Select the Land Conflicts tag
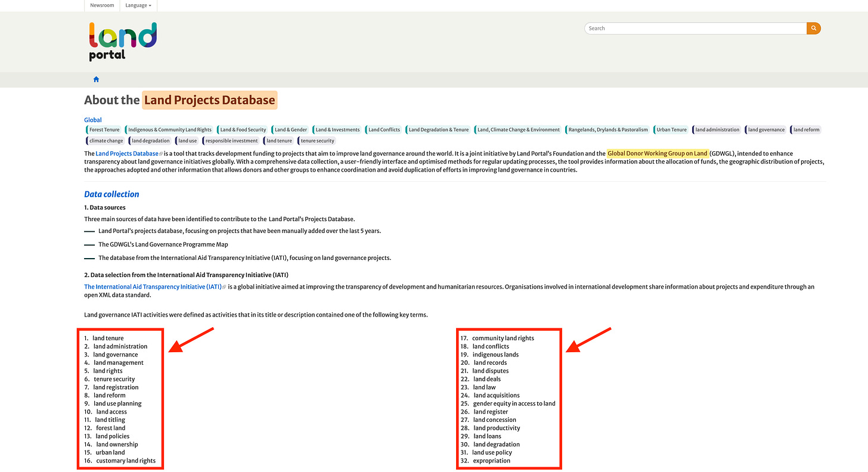Screen dimensions: 868x472 (x=384, y=129)
